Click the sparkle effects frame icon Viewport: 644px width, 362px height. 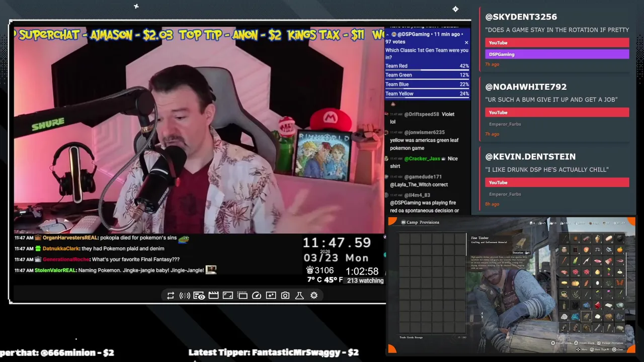[x=271, y=296]
